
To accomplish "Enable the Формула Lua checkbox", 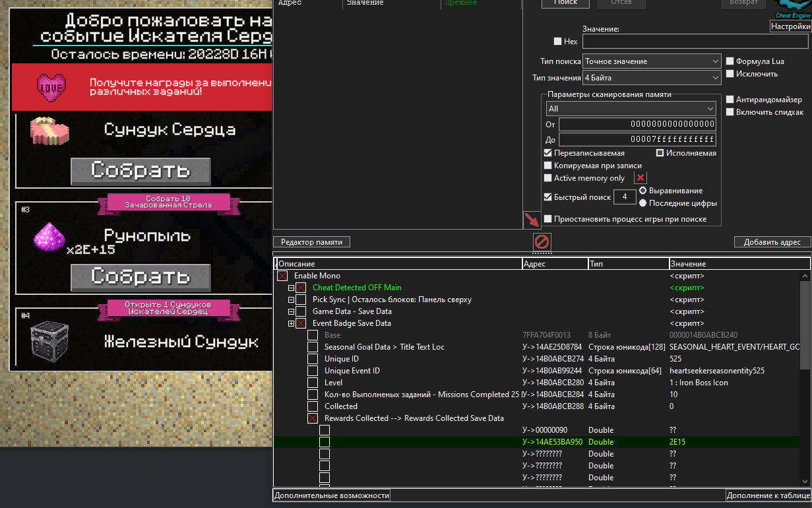I will tap(730, 61).
